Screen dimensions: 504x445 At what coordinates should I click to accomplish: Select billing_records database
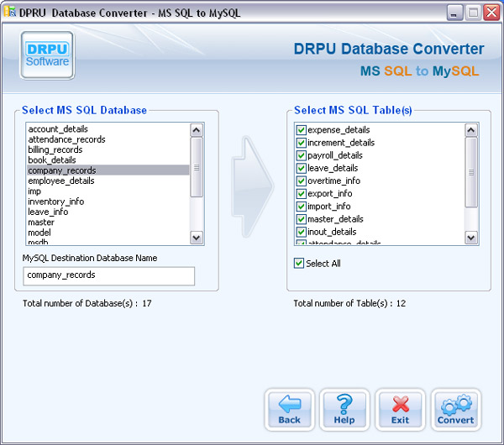tap(108, 149)
